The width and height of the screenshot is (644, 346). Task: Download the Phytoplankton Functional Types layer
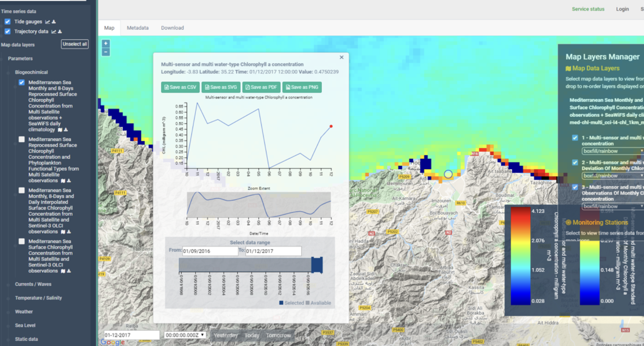tap(69, 181)
